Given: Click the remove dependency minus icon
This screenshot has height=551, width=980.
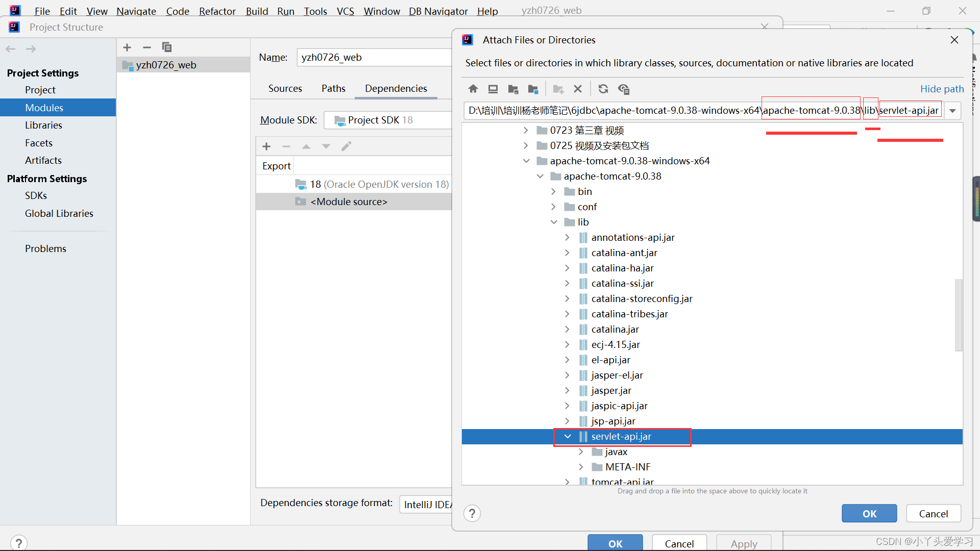Looking at the screenshot, I should tap(286, 146).
